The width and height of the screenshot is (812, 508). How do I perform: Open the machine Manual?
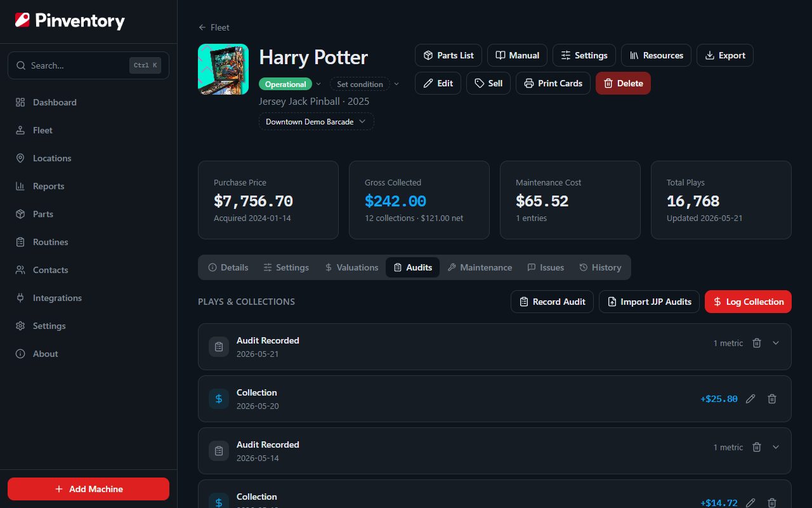518,55
